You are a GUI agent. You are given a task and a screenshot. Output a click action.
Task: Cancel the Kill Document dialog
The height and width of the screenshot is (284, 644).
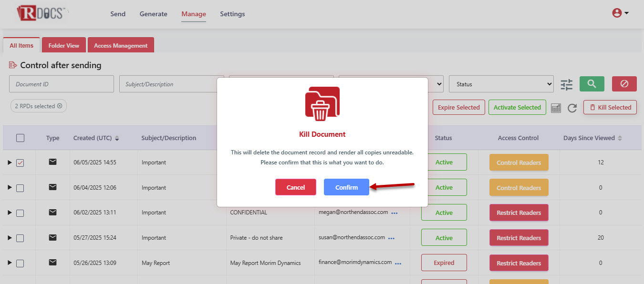click(x=295, y=187)
